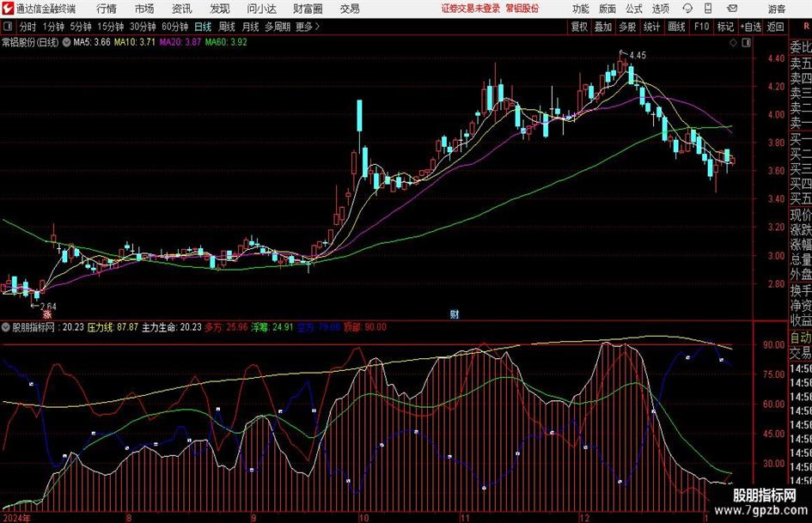Click the MA10: 3.71 indicator label
This screenshot has height=523, width=812.
(135, 42)
